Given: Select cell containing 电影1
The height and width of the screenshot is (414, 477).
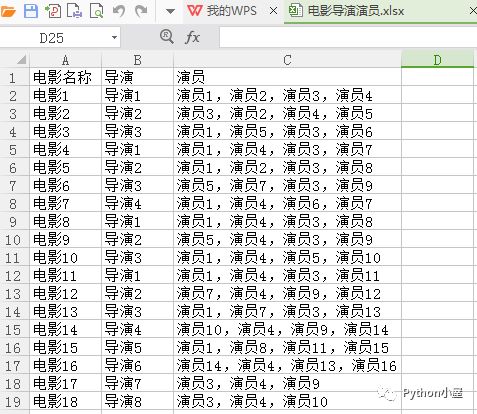Looking at the screenshot, I should 65,96.
